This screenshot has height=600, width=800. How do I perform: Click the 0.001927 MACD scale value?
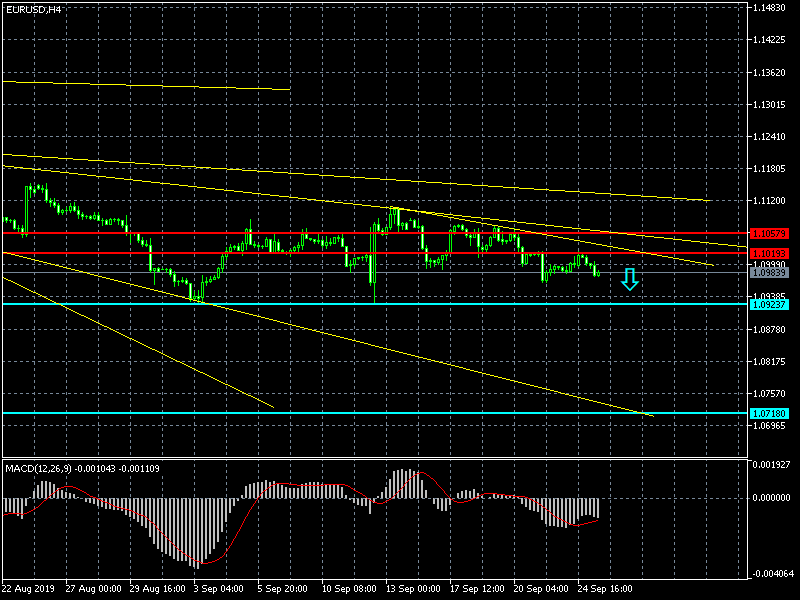click(773, 465)
